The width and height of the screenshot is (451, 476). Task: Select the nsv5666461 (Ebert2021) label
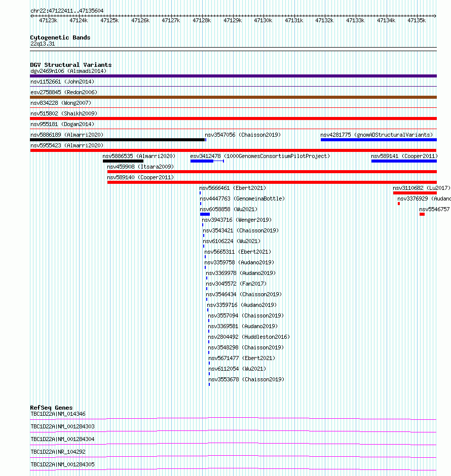click(233, 188)
